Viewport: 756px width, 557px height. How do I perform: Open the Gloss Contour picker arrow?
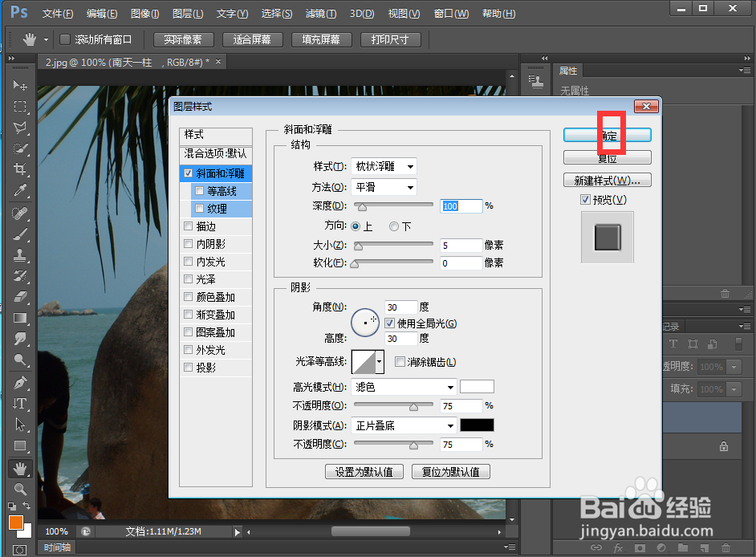coord(380,362)
